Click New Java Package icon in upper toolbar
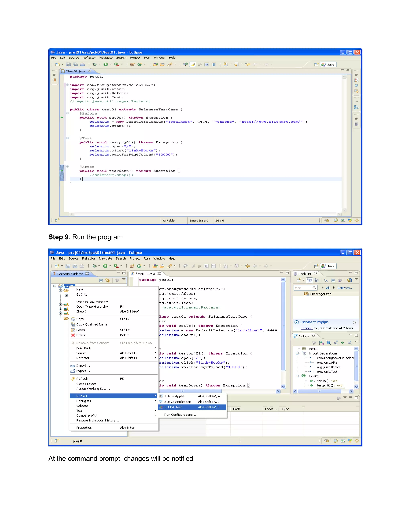This screenshot has width=411, height=532. pos(132,65)
